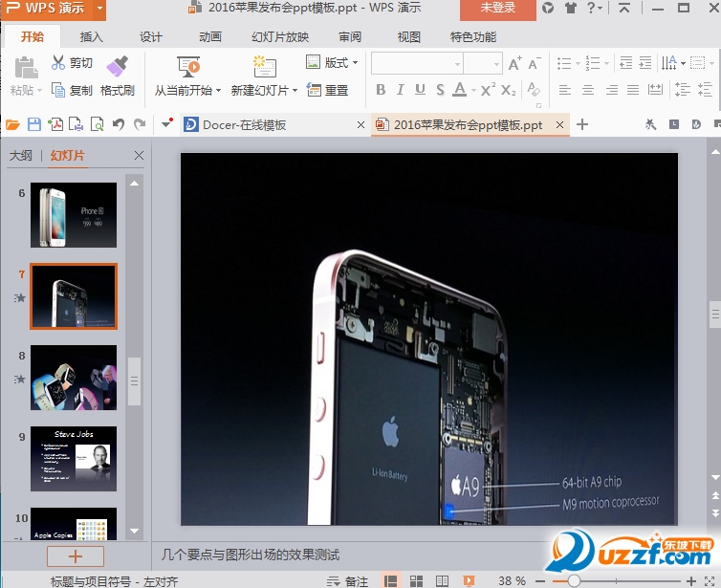Viewport: 721px width, 588px height.
Task: Open the font size dropdown
Action: (x=496, y=64)
